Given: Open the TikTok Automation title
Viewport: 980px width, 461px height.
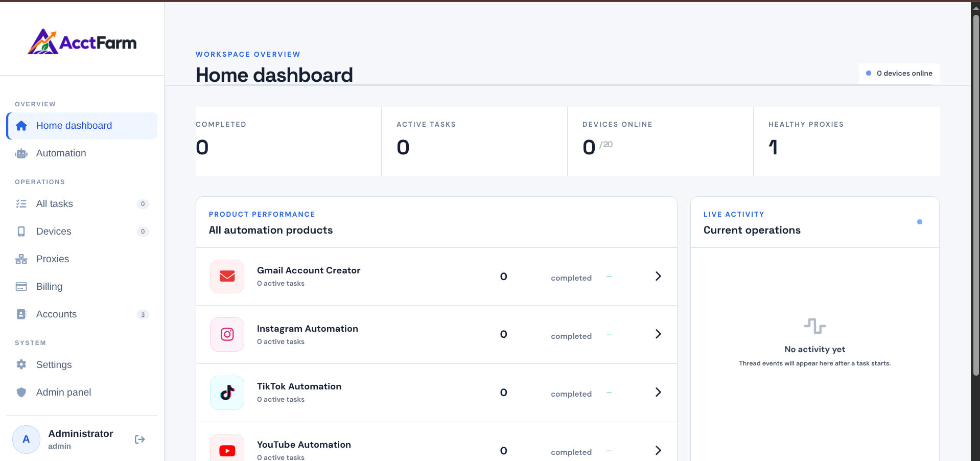Looking at the screenshot, I should (x=299, y=386).
